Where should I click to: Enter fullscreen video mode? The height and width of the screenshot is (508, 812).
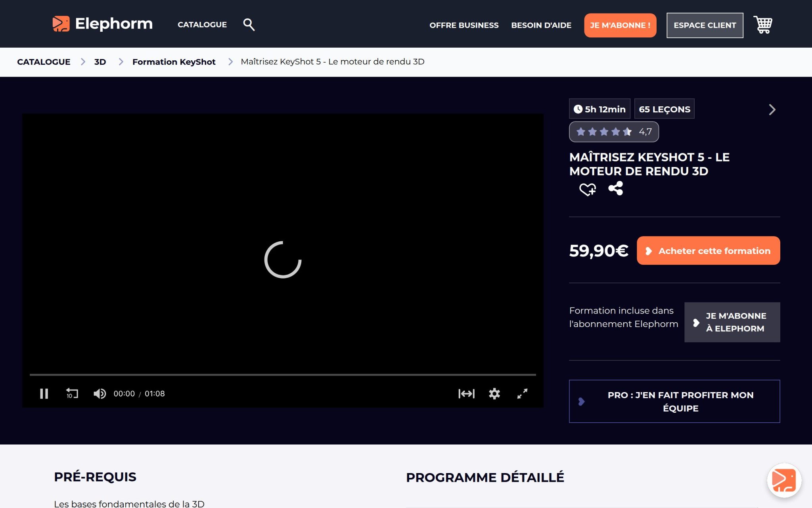(522, 393)
